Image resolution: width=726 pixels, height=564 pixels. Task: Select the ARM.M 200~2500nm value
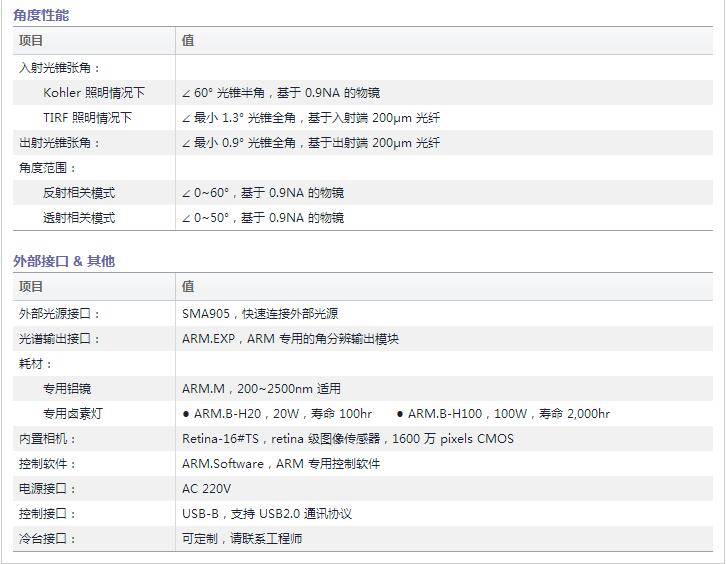click(x=262, y=389)
